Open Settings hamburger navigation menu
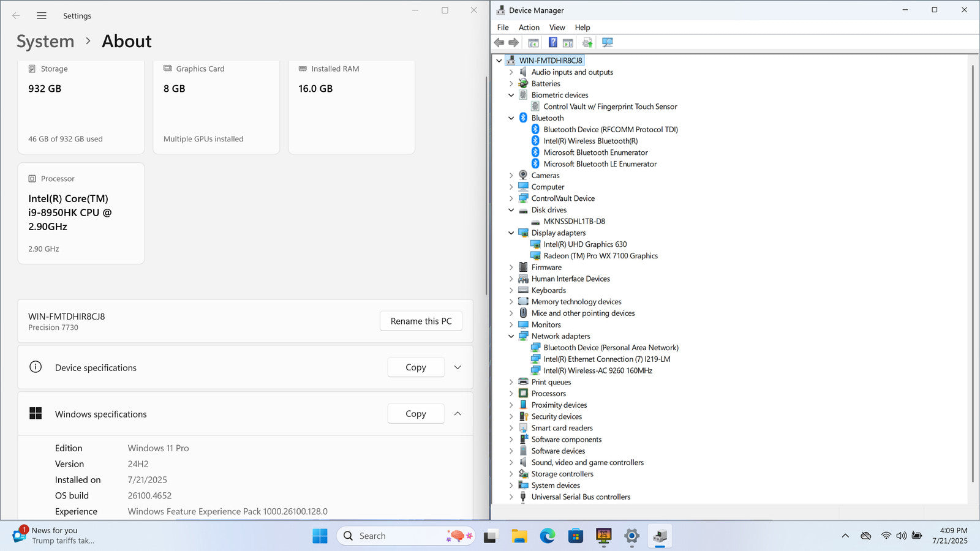The width and height of the screenshot is (980, 551). click(x=42, y=16)
